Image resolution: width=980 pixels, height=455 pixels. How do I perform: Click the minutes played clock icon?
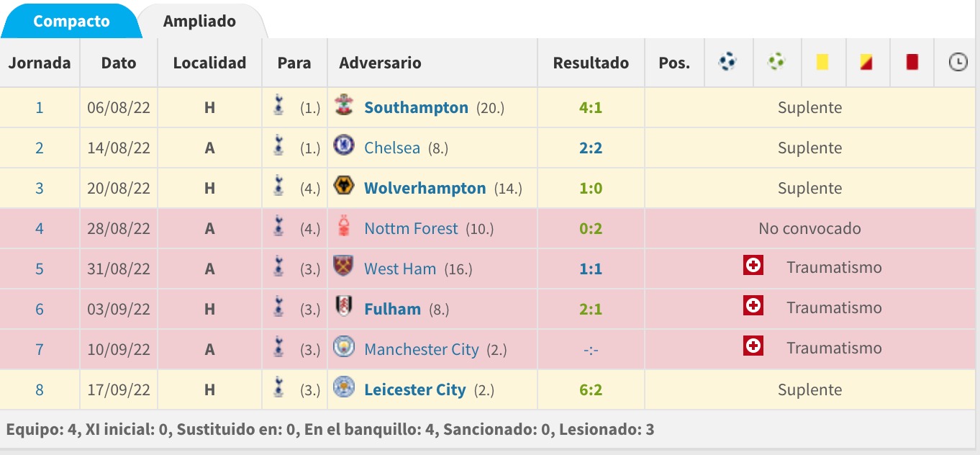click(x=958, y=63)
